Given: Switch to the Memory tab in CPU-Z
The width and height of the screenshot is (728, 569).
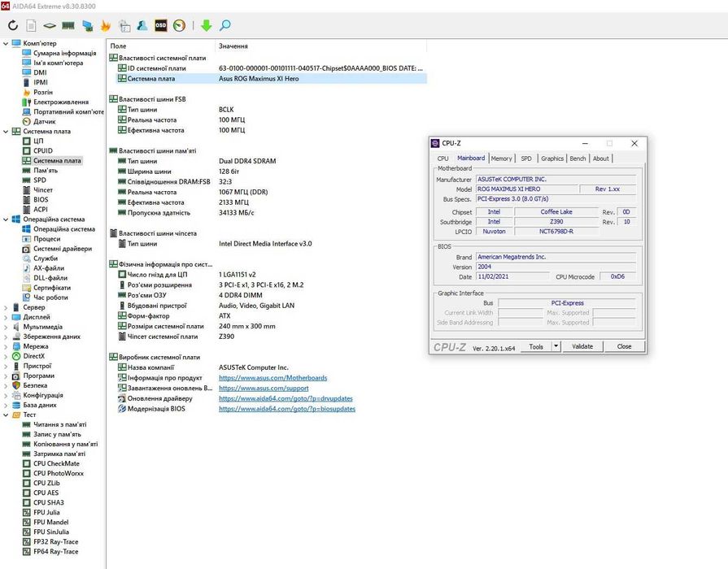Looking at the screenshot, I should pos(501,159).
